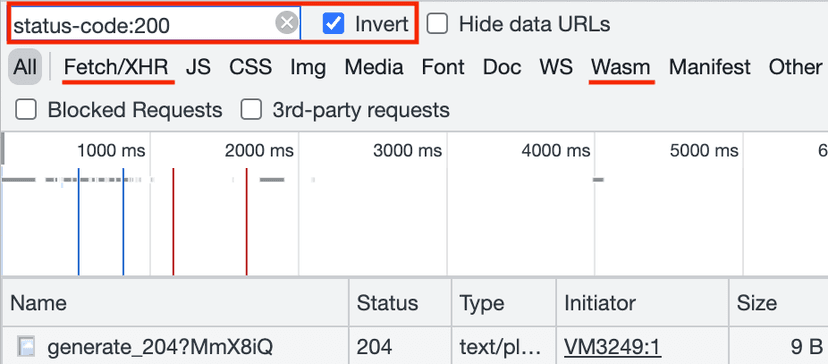Check the Blocked Requests option
Screen dimensions: 828x364
click(x=26, y=110)
